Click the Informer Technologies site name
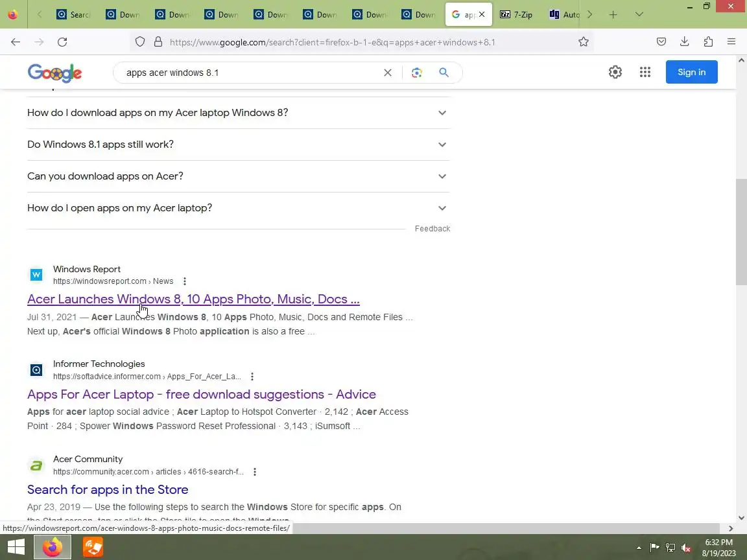747x560 pixels. pyautogui.click(x=99, y=364)
